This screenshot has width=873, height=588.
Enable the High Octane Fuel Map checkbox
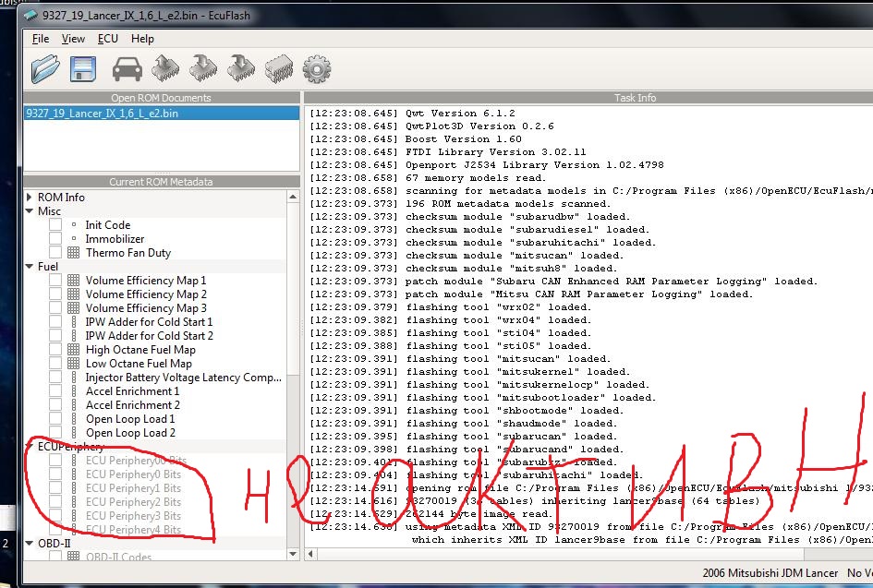point(55,350)
